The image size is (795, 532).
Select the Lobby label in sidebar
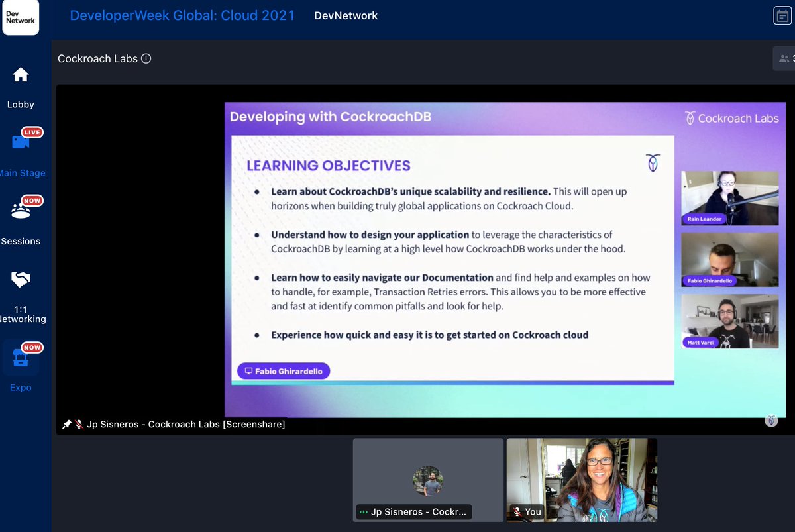click(21, 104)
